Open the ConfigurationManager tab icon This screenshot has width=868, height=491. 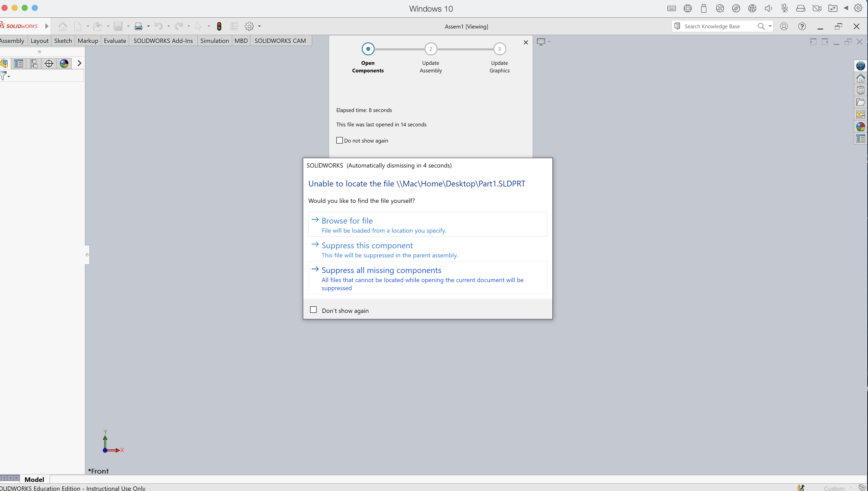[x=34, y=63]
